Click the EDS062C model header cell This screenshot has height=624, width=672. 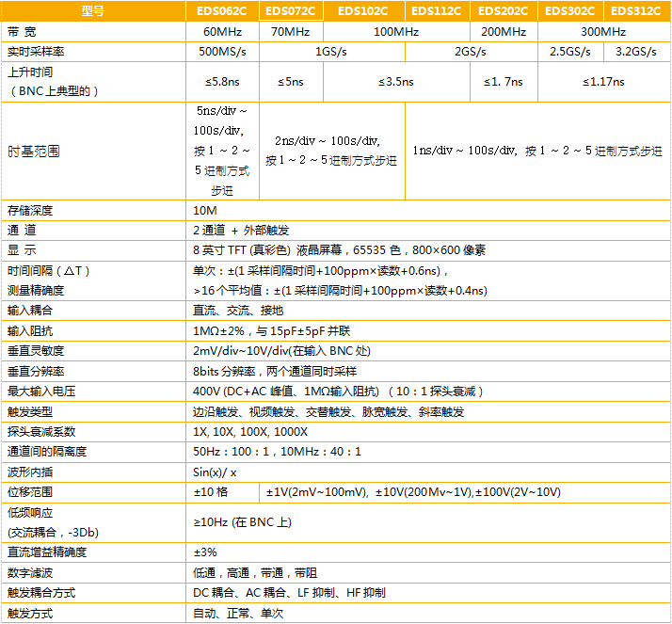tap(222, 11)
